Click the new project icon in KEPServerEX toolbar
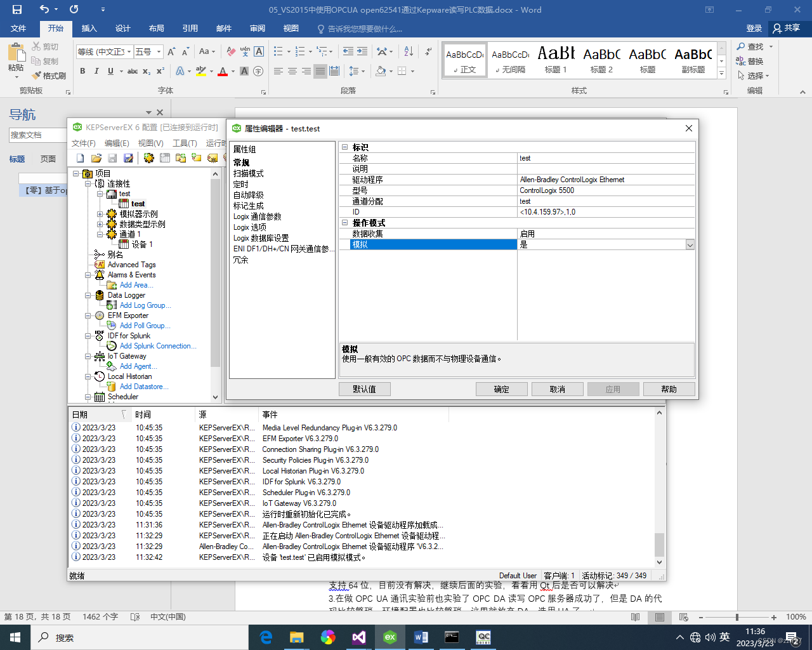 (80, 158)
